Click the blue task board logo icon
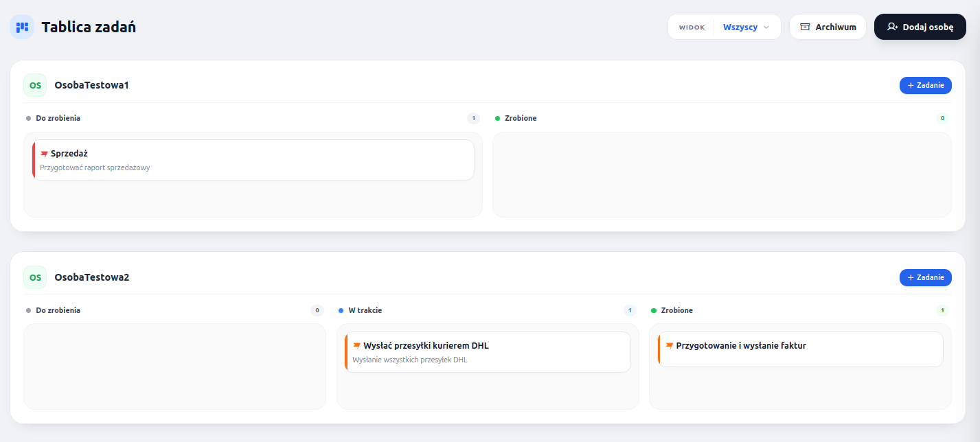The height and width of the screenshot is (442, 980). (22, 27)
